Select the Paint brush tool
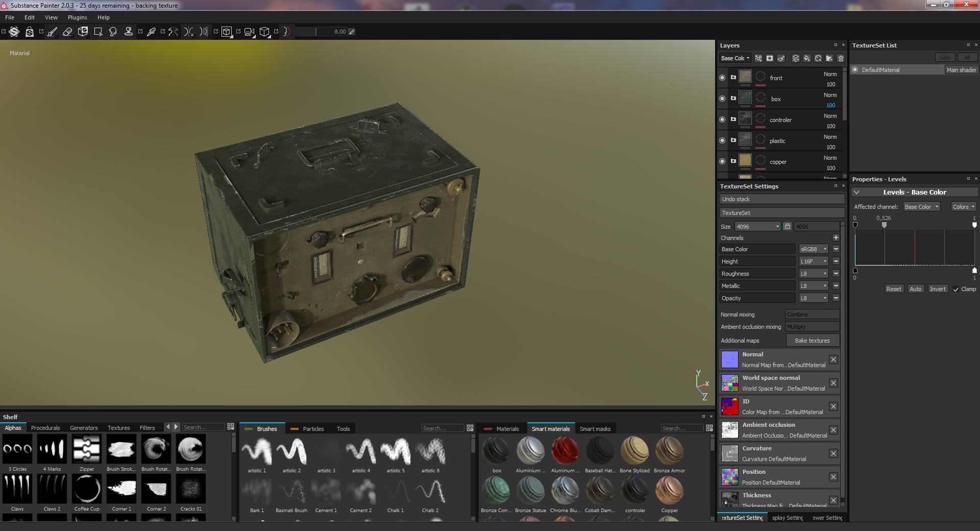Screen dimensions: 980x531 53,32
